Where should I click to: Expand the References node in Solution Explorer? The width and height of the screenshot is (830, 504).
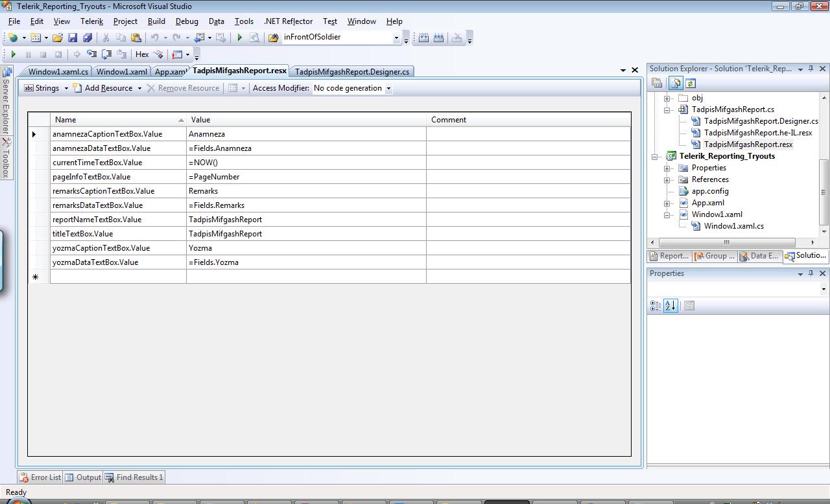(667, 180)
